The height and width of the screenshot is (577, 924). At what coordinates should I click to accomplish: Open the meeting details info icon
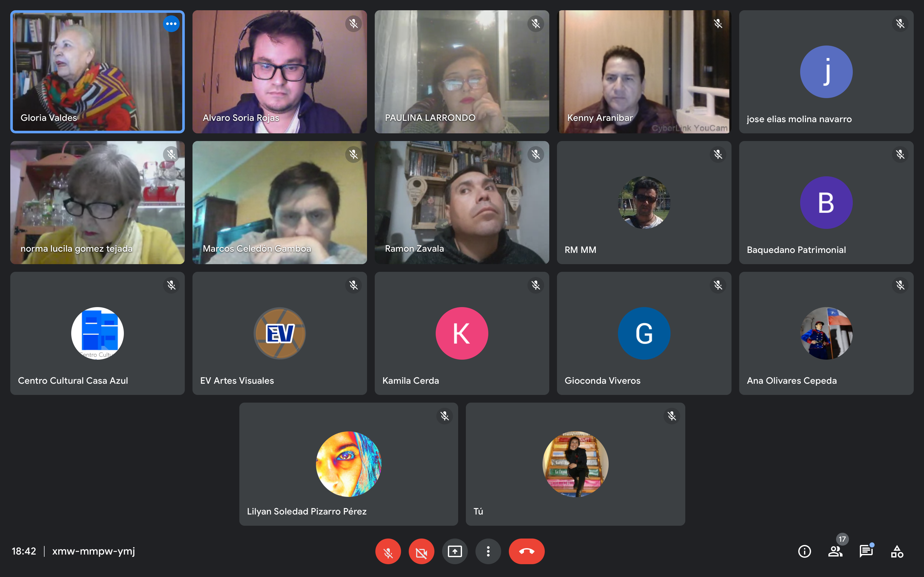805,551
